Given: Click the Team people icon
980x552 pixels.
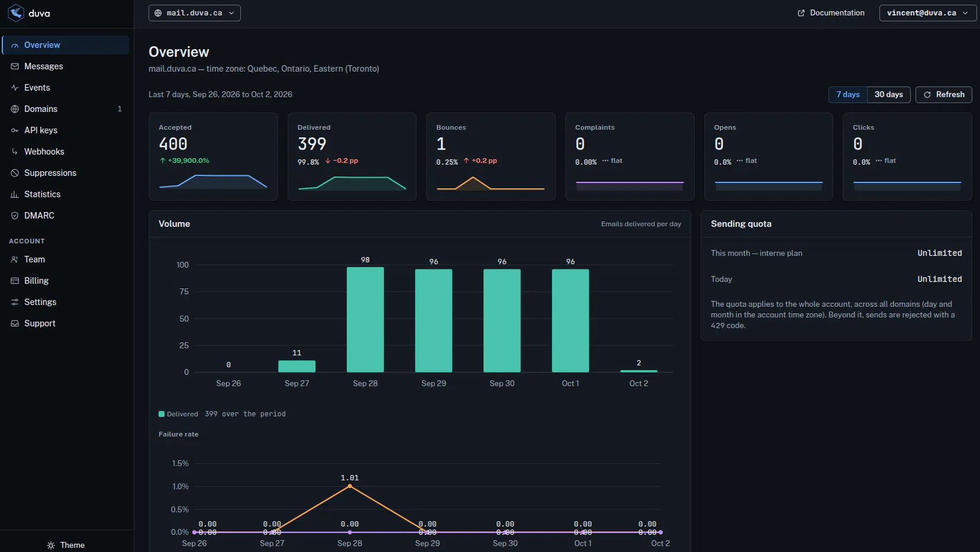Looking at the screenshot, I should [15, 259].
